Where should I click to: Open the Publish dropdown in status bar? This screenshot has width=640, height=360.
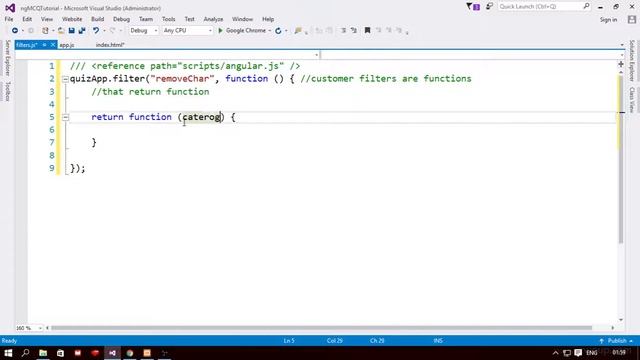pos(616,341)
